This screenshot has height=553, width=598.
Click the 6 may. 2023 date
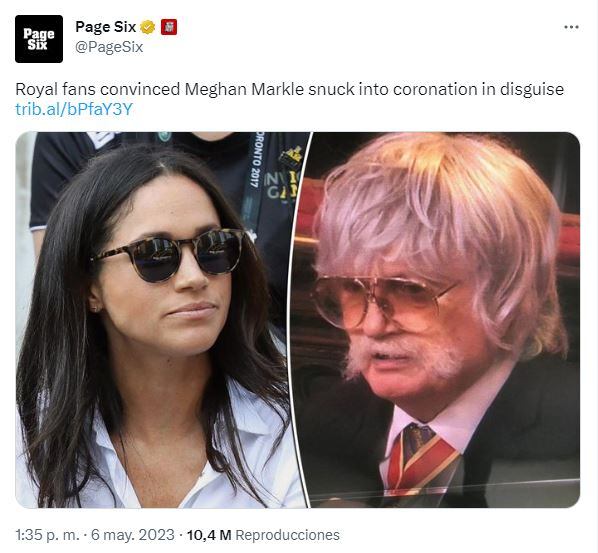pyautogui.click(x=133, y=535)
